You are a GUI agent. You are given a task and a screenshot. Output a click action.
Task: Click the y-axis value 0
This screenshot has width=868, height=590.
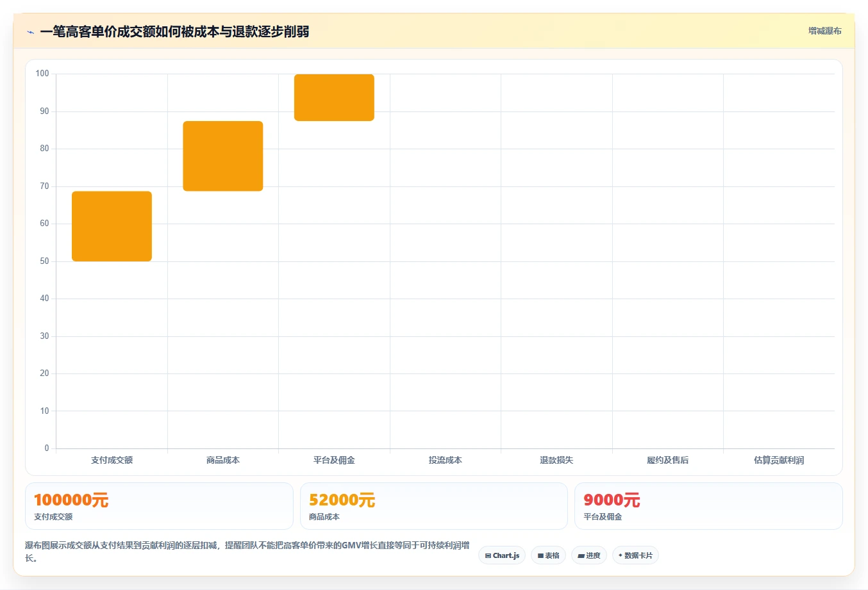(x=47, y=448)
